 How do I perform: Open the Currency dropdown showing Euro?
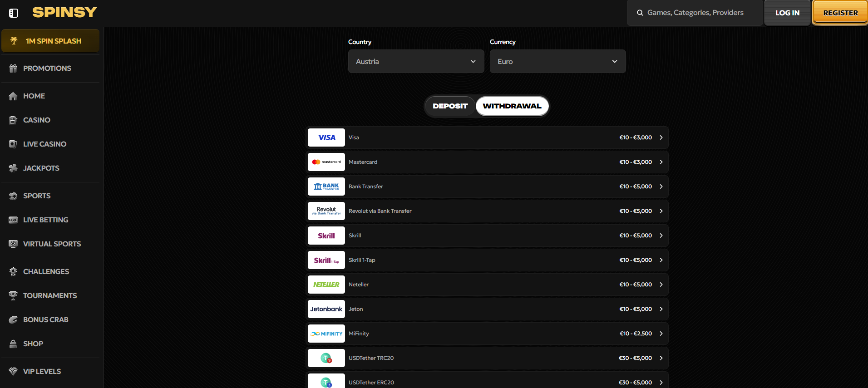(x=557, y=61)
